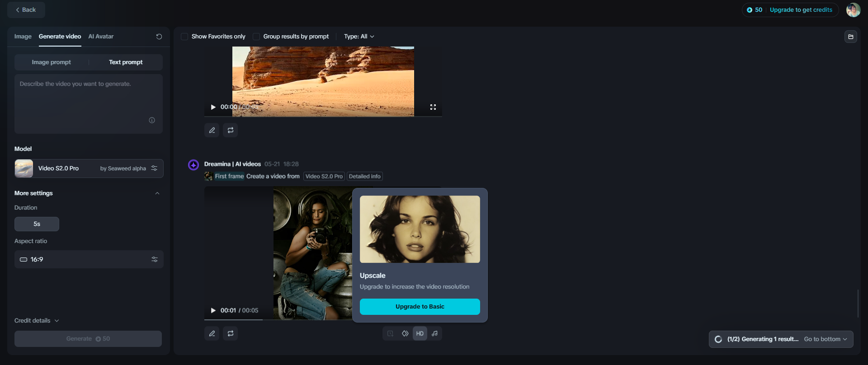Click the HD upscale icon
The width and height of the screenshot is (868, 365).
tap(420, 333)
